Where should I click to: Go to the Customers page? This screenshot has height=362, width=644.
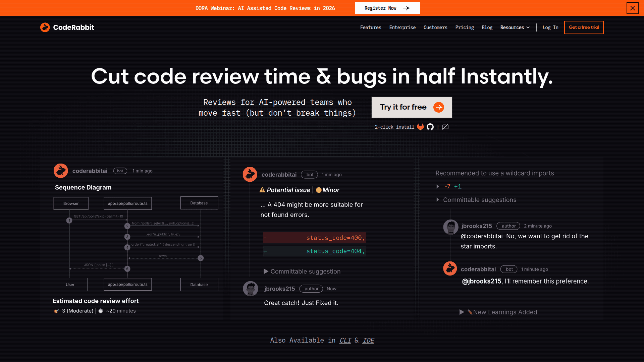coord(435,27)
